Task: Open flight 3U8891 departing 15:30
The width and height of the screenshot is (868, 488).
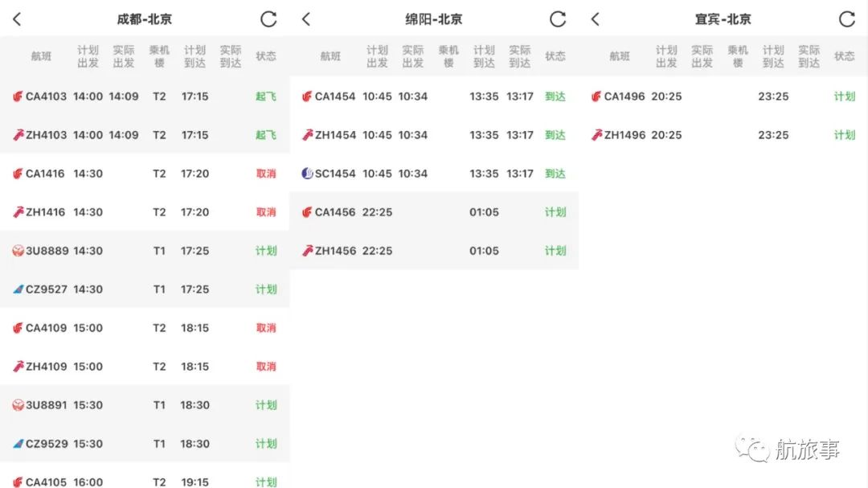Action: 145,405
